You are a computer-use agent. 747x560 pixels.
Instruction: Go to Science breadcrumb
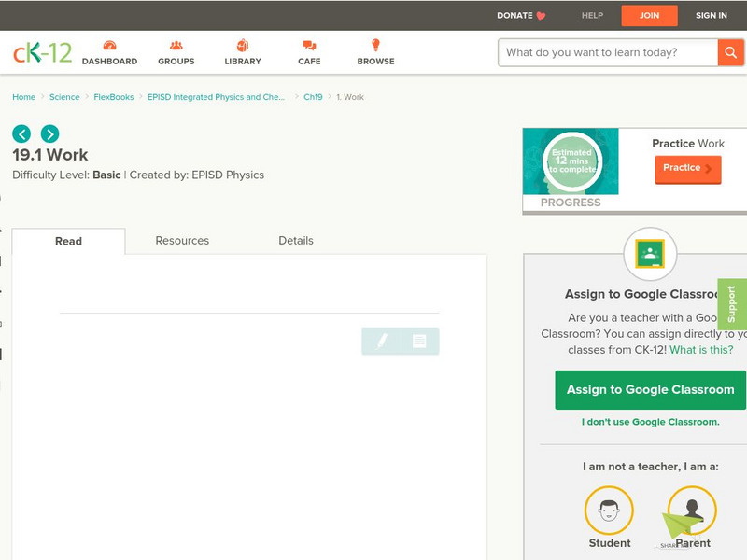click(x=64, y=97)
